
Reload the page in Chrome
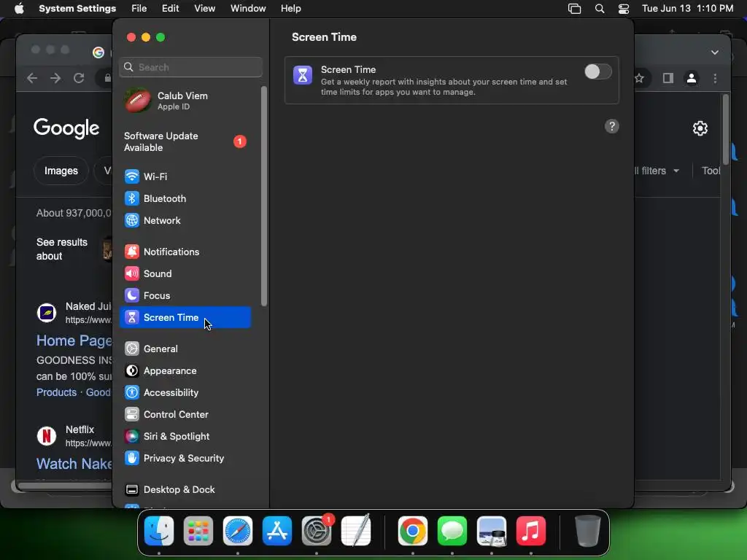pos(79,78)
